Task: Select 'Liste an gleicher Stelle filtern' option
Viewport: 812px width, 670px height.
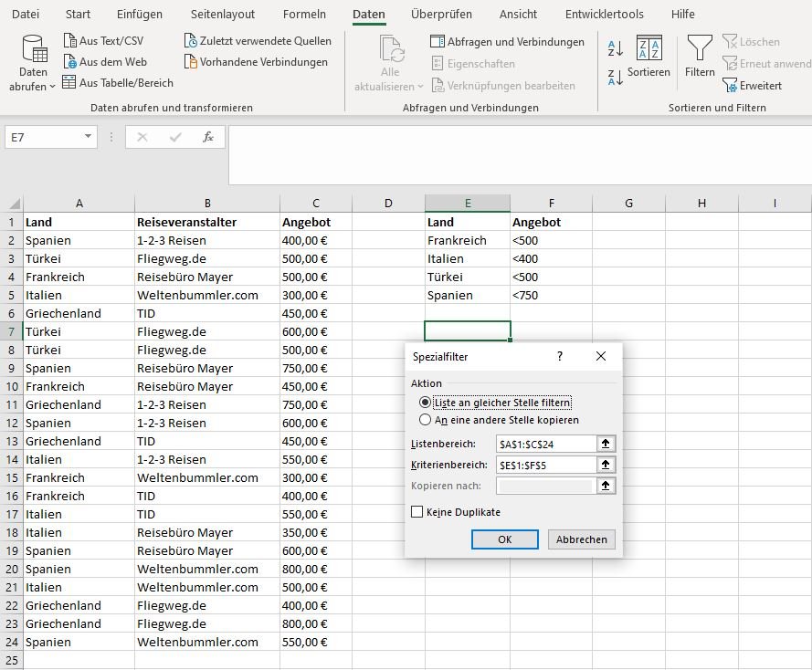Action: click(425, 403)
